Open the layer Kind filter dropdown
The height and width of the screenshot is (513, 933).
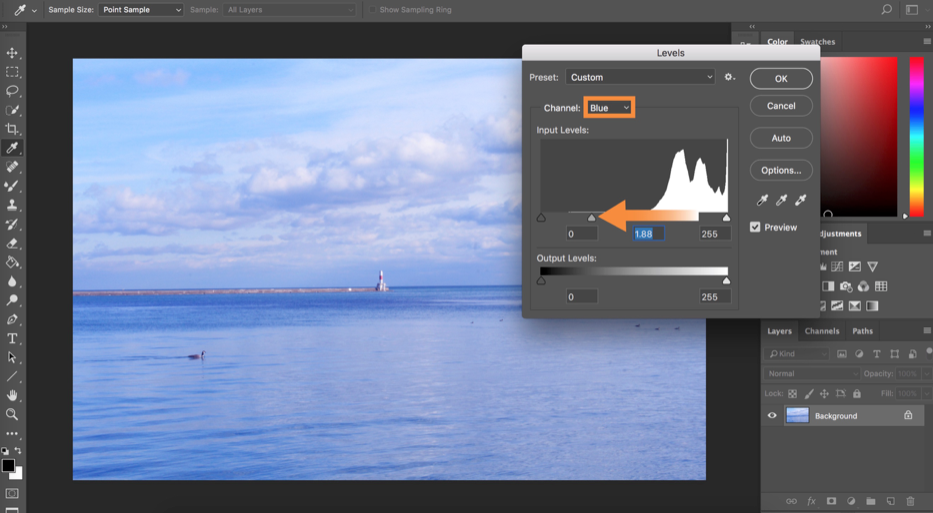pyautogui.click(x=797, y=354)
